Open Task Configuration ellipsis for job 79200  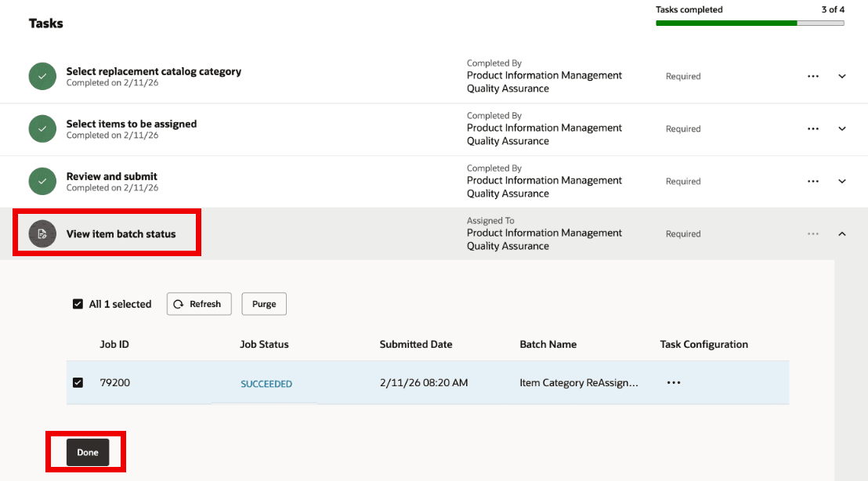click(674, 382)
